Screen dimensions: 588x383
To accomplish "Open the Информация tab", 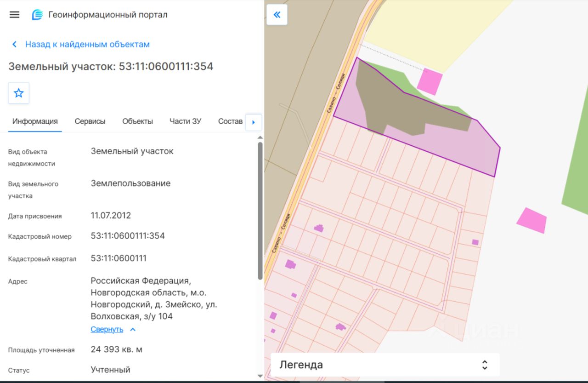I will 35,122.
